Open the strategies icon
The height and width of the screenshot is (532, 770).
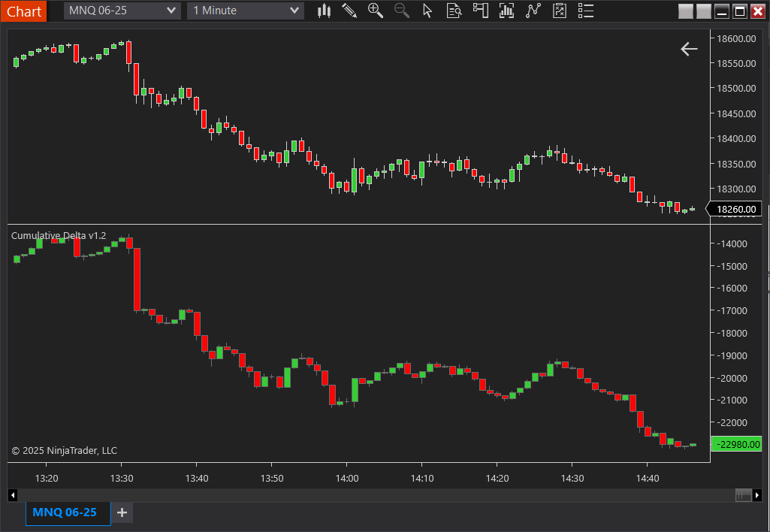(x=533, y=11)
